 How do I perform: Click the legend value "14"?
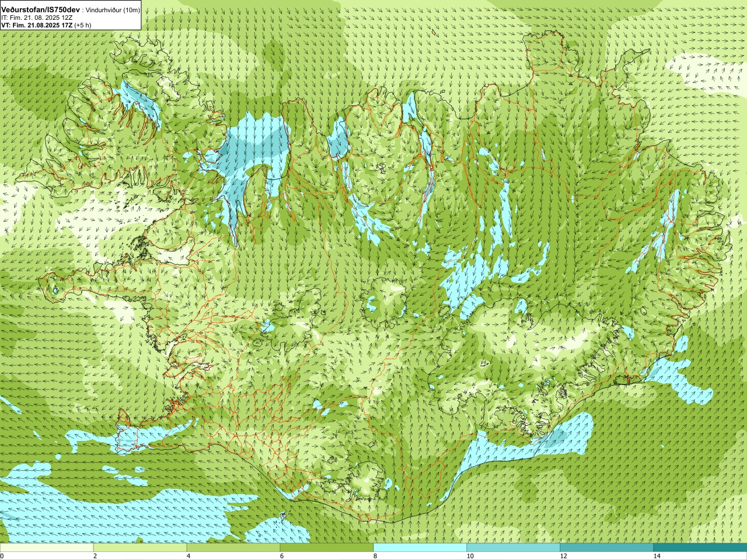(657, 556)
